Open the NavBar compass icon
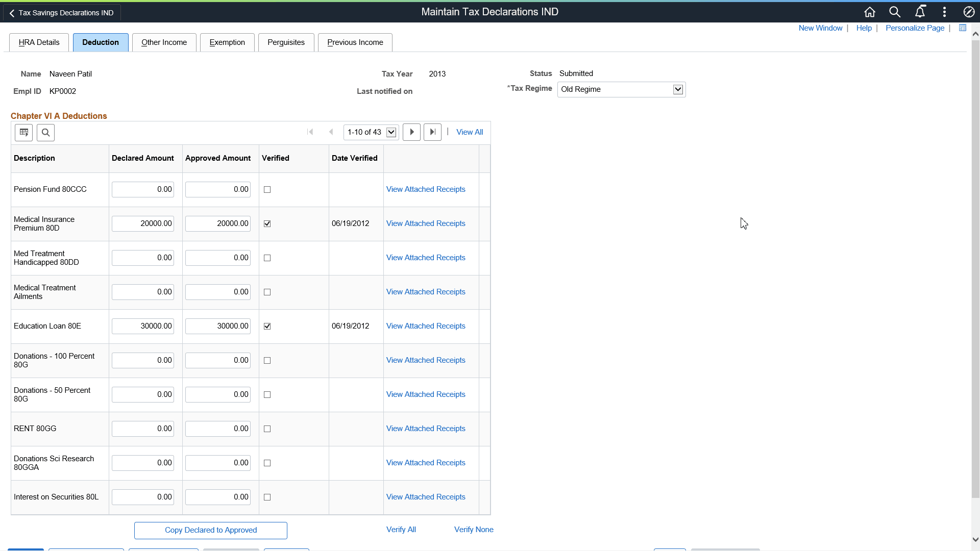Viewport: 980px width, 551px height. tap(969, 12)
